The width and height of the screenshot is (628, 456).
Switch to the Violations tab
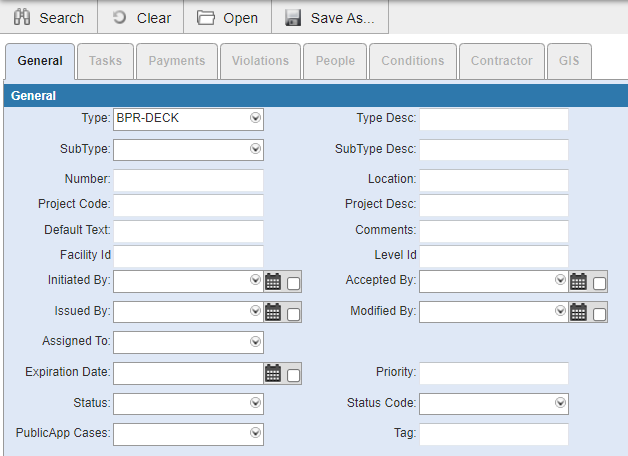click(x=260, y=61)
